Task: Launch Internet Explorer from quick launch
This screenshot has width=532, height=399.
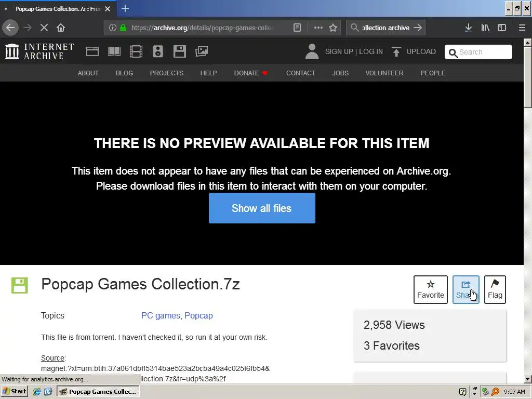Action: tap(37, 392)
